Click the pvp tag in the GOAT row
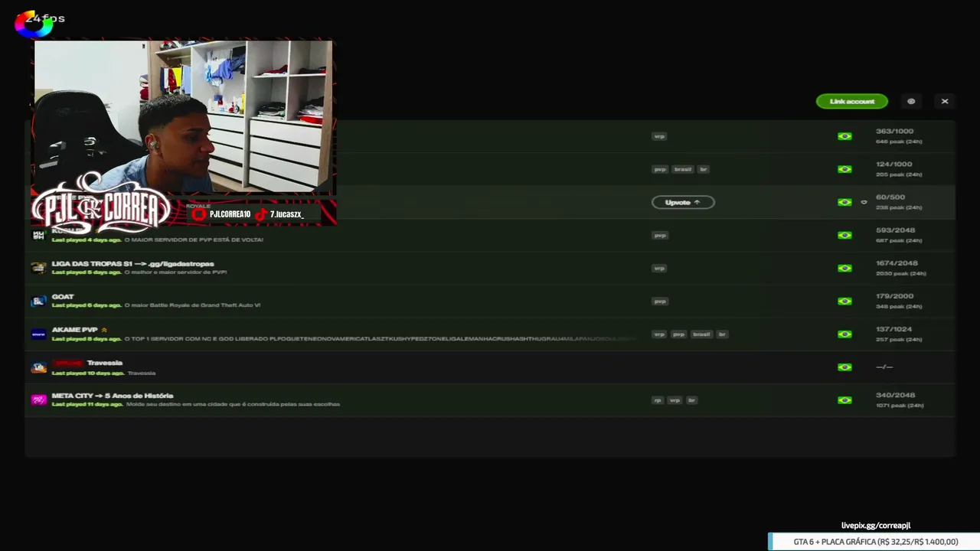 click(660, 301)
